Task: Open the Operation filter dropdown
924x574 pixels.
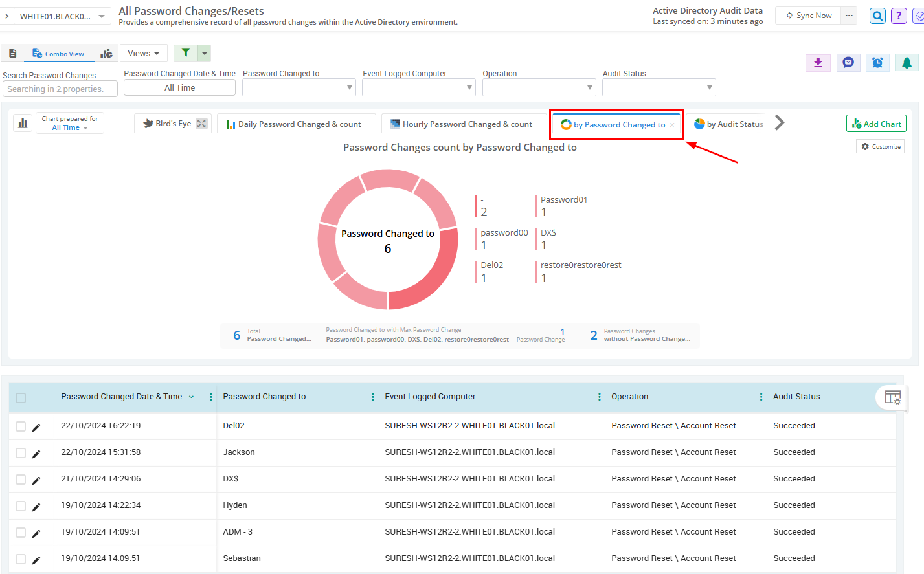Action: (x=539, y=87)
